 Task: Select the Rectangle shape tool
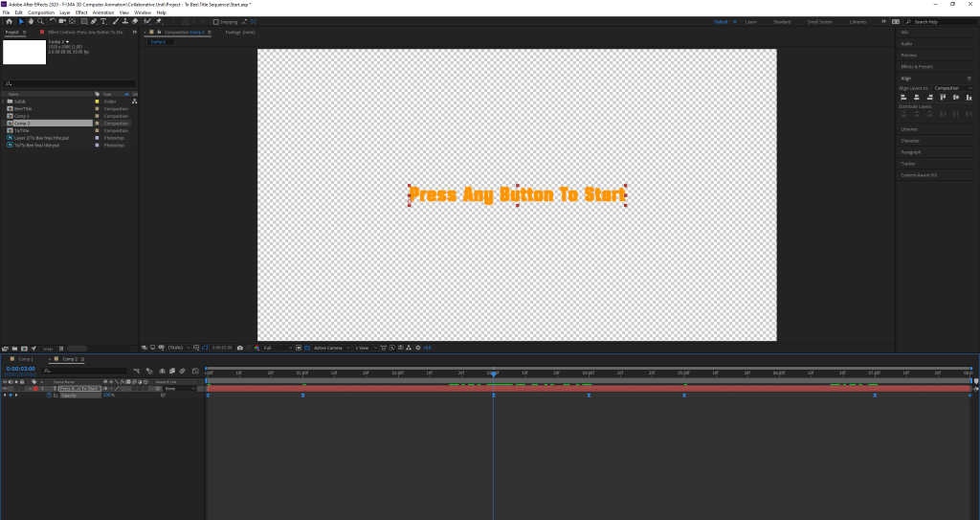pyautogui.click(x=84, y=21)
